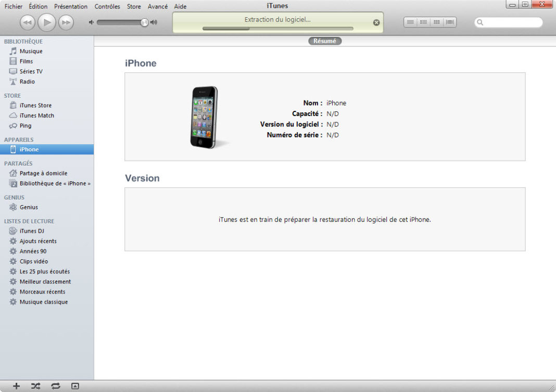Click the GENIUS section header
This screenshot has width=556, height=392.
[x=14, y=197]
